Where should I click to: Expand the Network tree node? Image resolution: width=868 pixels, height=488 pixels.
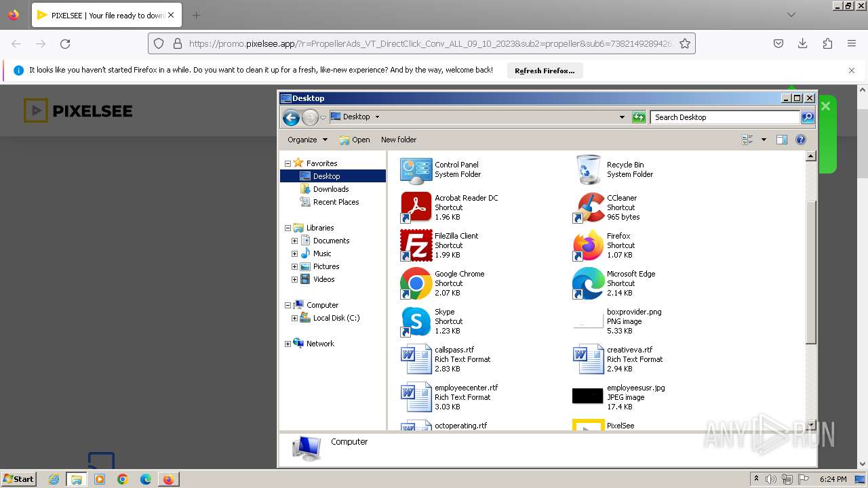click(288, 344)
